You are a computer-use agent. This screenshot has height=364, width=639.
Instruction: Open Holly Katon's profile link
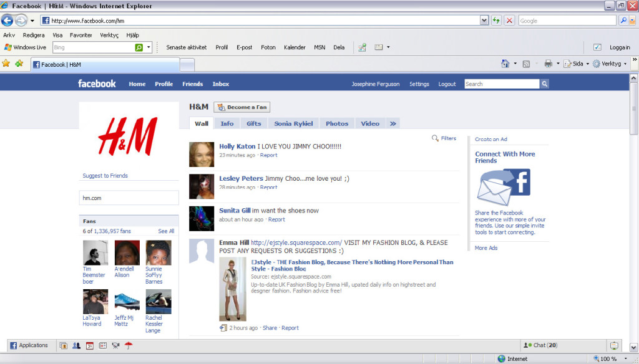(237, 146)
